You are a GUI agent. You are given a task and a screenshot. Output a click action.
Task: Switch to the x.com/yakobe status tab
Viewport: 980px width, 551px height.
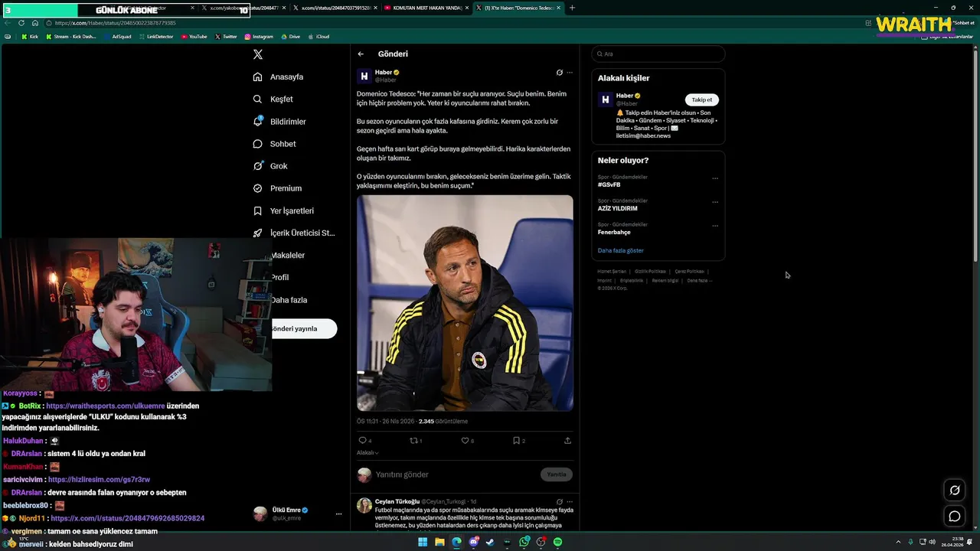click(x=245, y=8)
